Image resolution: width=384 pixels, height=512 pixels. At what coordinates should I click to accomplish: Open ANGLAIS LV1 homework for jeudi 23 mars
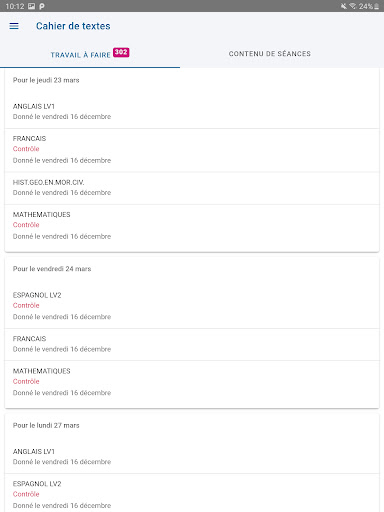pyautogui.click(x=192, y=111)
